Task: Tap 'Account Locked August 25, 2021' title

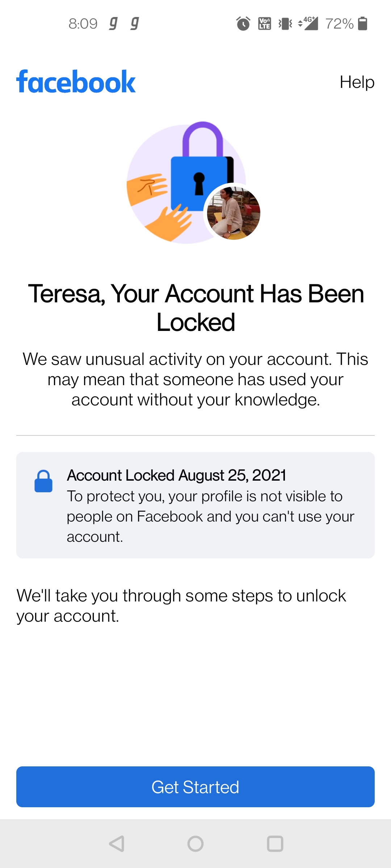Action: (x=177, y=475)
